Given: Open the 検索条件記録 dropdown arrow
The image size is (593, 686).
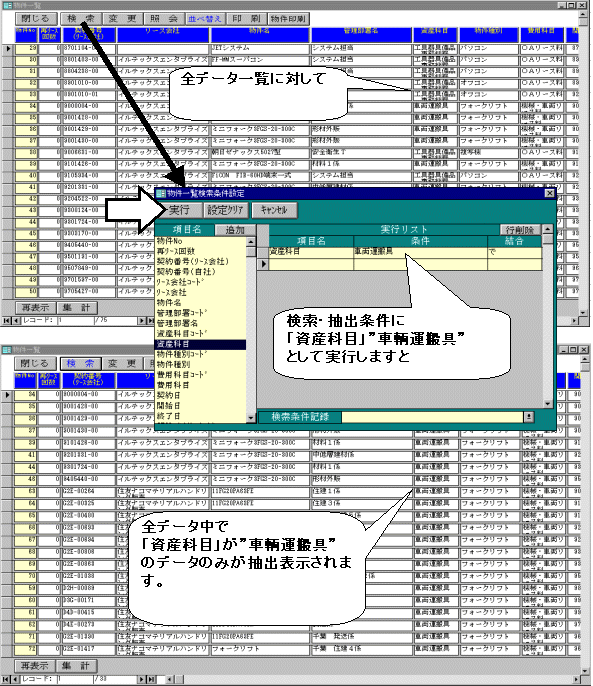Looking at the screenshot, I should pyautogui.click(x=529, y=417).
